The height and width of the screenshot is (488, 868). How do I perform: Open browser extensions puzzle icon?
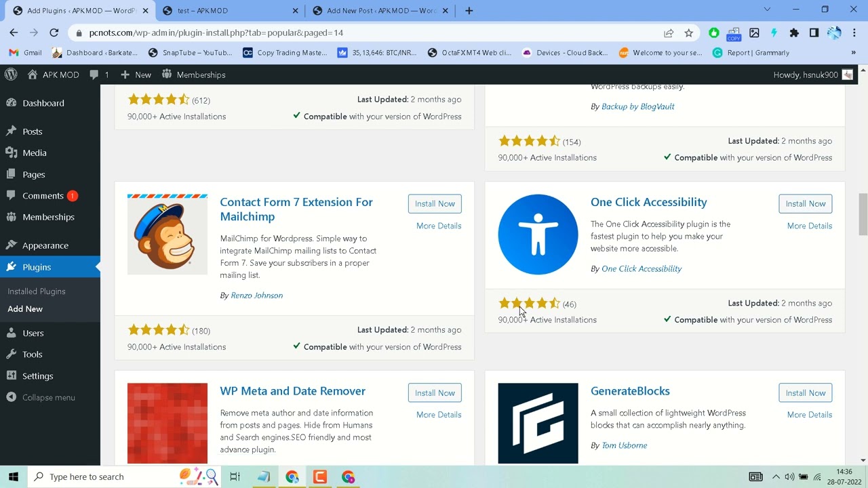pyautogui.click(x=794, y=33)
